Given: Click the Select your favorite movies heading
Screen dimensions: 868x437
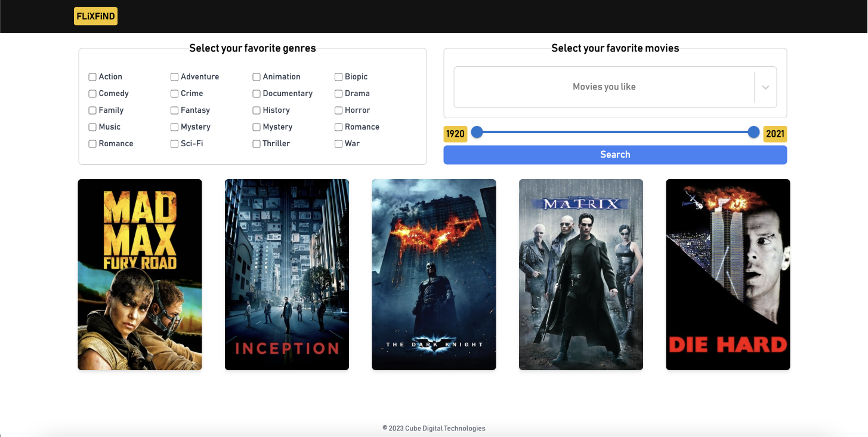Looking at the screenshot, I should (615, 48).
